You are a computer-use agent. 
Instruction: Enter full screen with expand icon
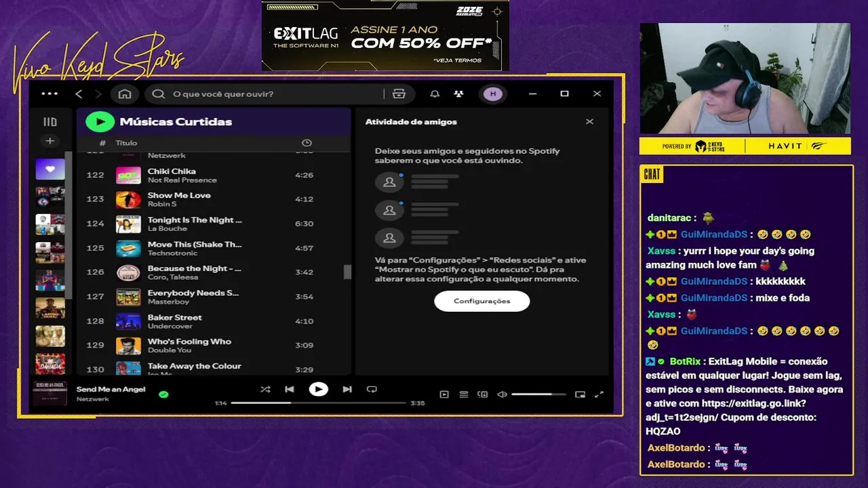click(x=599, y=394)
